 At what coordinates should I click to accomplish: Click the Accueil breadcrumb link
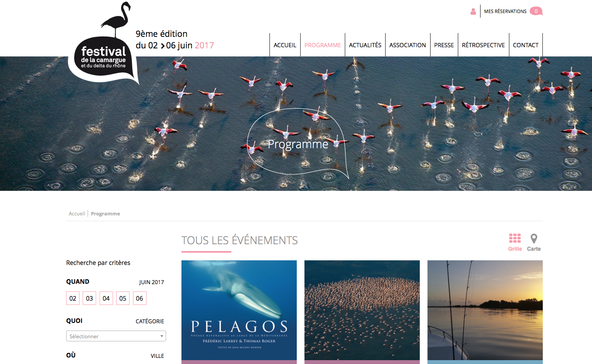click(x=77, y=213)
